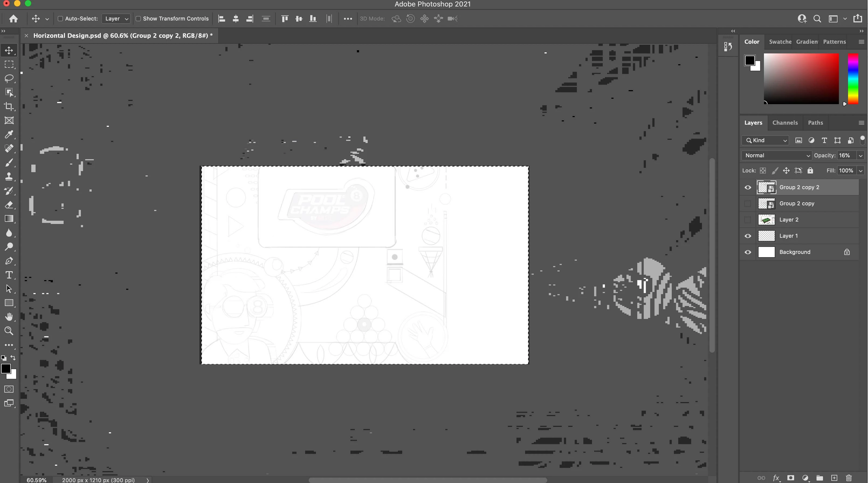Select the Lasso tool
868x483 pixels.
click(9, 78)
